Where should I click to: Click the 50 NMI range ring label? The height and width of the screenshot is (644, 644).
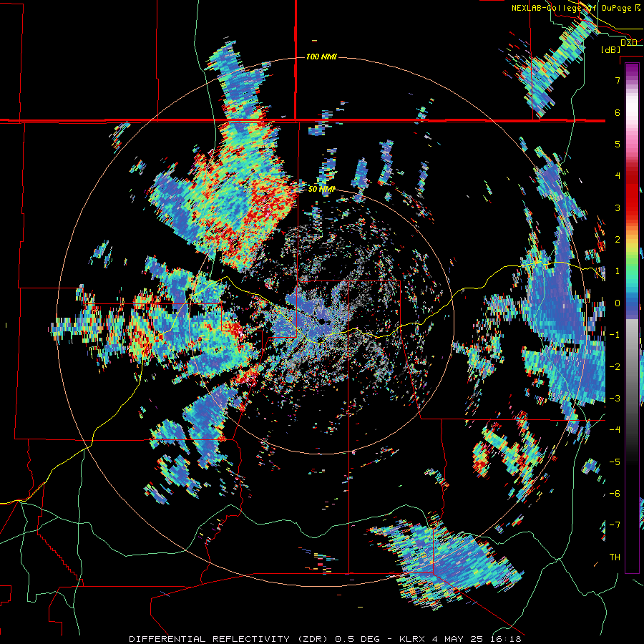[x=321, y=189]
